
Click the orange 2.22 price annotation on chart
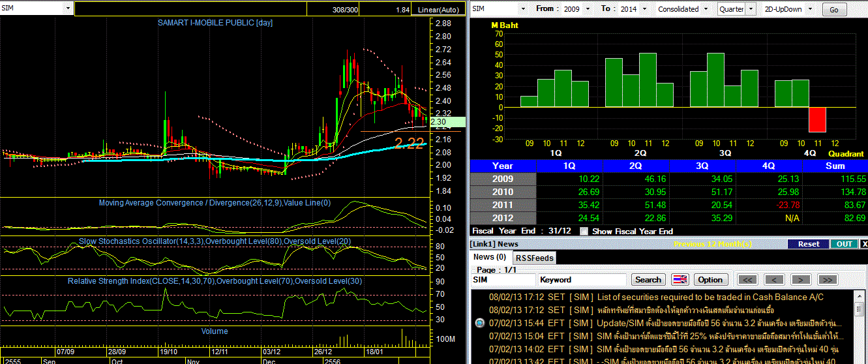click(410, 144)
